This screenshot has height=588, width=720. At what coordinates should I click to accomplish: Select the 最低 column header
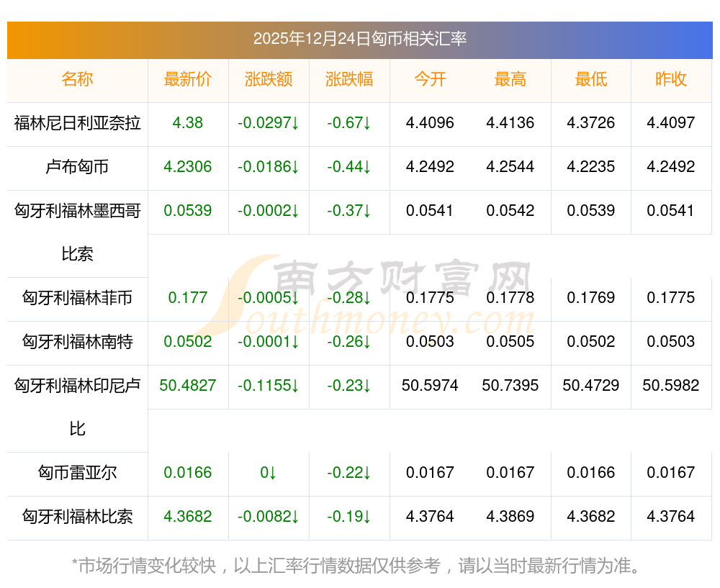[x=591, y=79]
